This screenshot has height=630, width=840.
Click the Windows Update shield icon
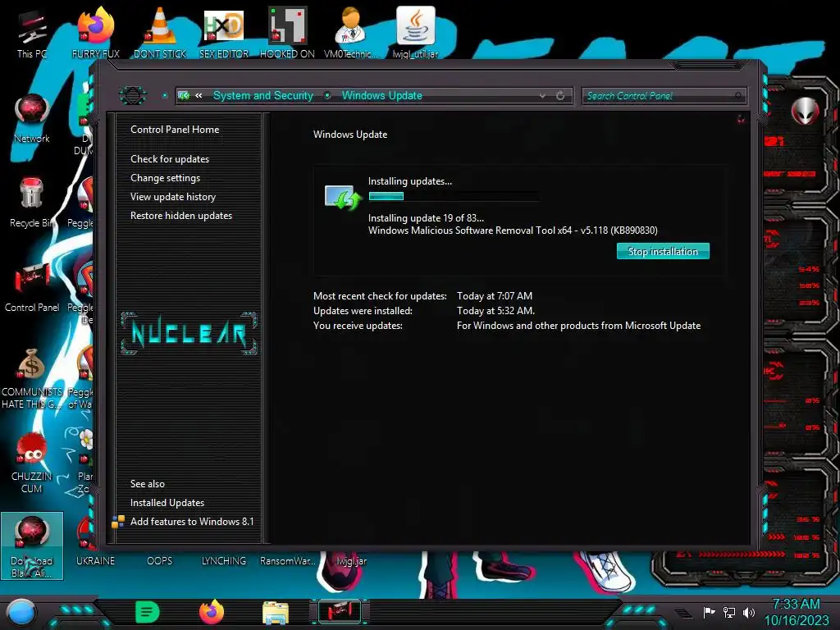[344, 198]
